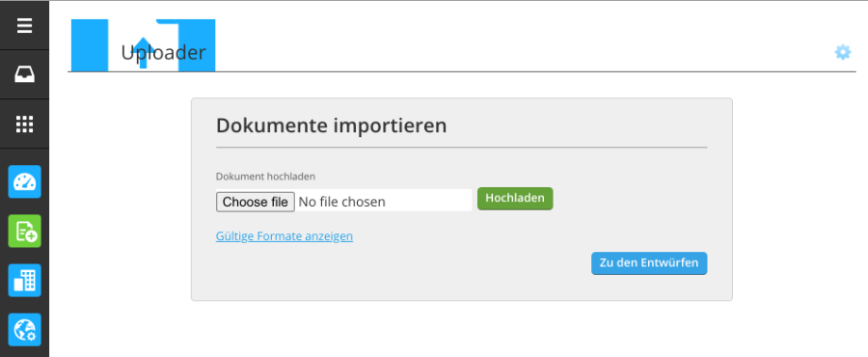Open the hamburger menu in the sidebar
The width and height of the screenshot is (868, 357).
(x=24, y=25)
